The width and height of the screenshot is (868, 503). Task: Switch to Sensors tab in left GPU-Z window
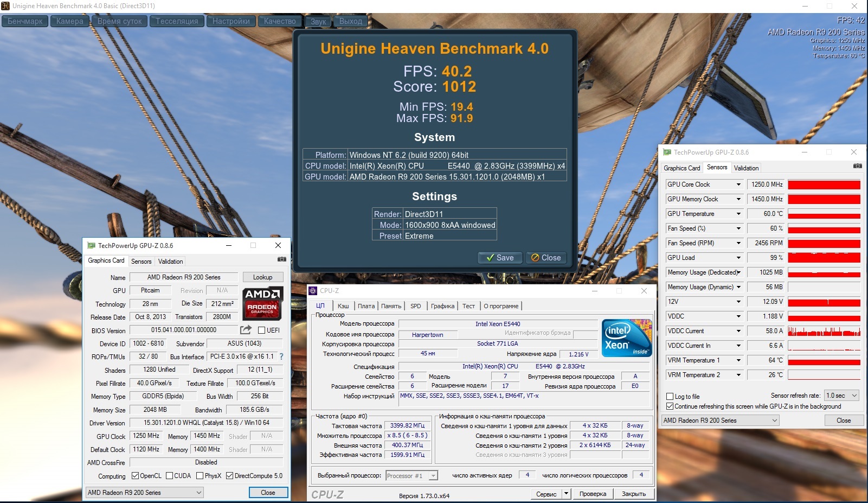142,262
